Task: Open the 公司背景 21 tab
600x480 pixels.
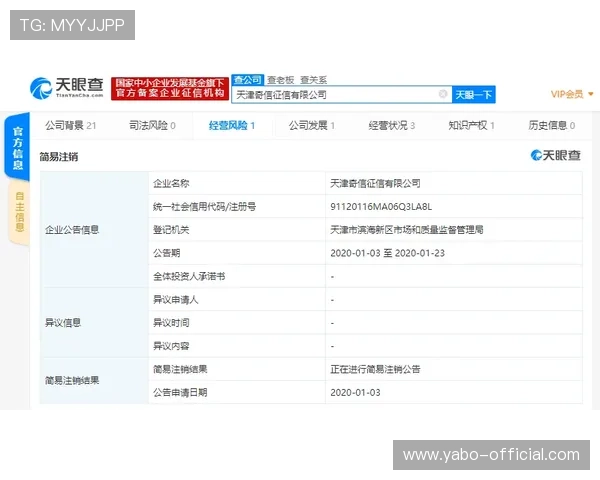Action: point(70,125)
